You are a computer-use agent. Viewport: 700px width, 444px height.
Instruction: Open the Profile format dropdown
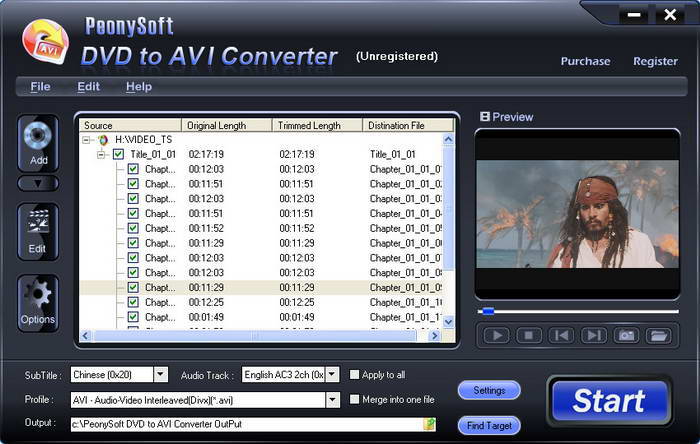click(x=332, y=400)
